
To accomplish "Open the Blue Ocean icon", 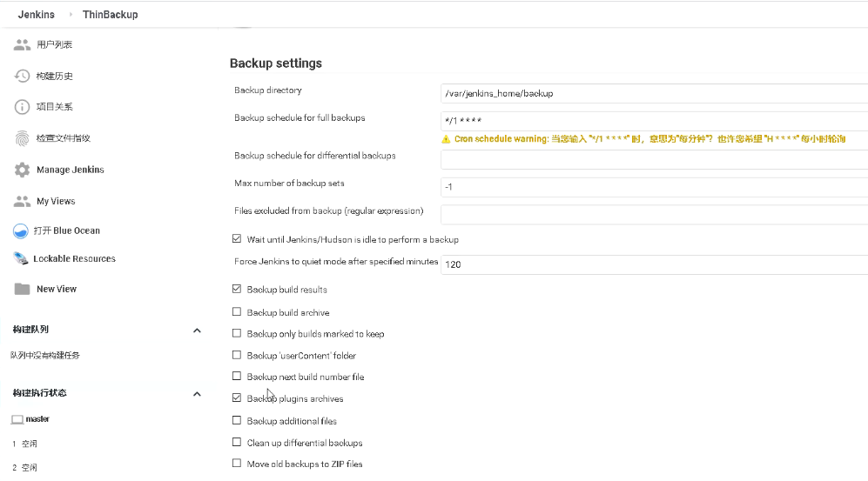I will [22, 231].
